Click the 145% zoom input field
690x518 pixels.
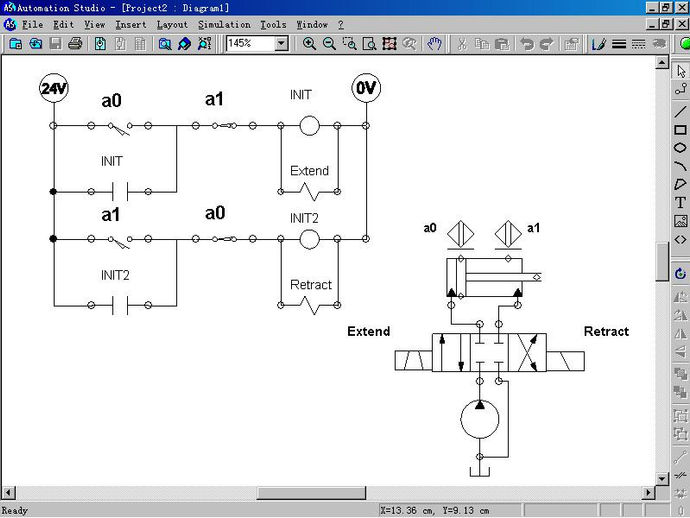click(x=250, y=44)
